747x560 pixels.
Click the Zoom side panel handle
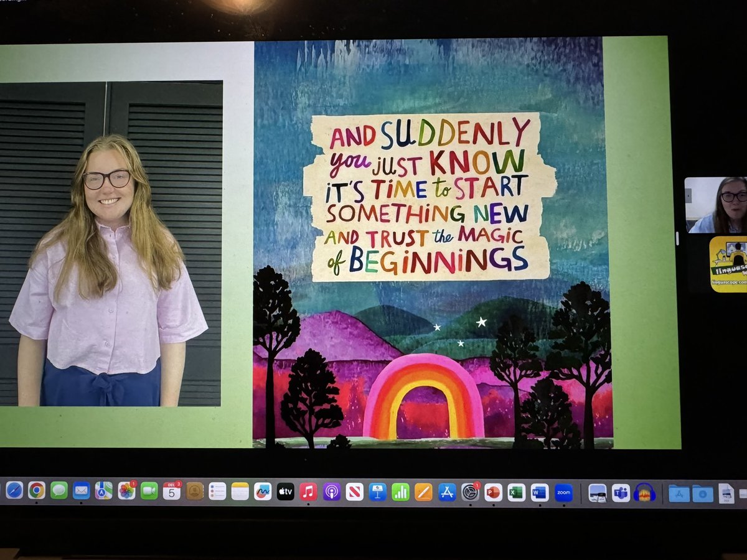[x=678, y=238]
